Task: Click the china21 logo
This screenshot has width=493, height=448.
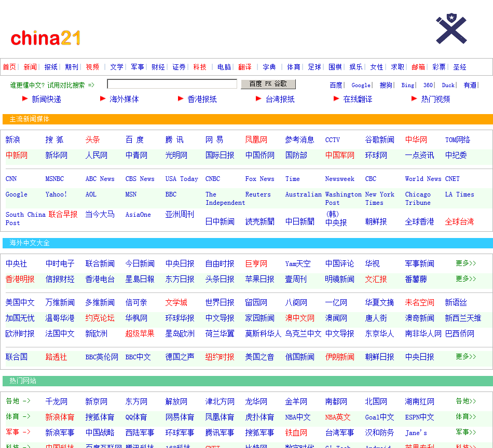Action: coord(46,38)
